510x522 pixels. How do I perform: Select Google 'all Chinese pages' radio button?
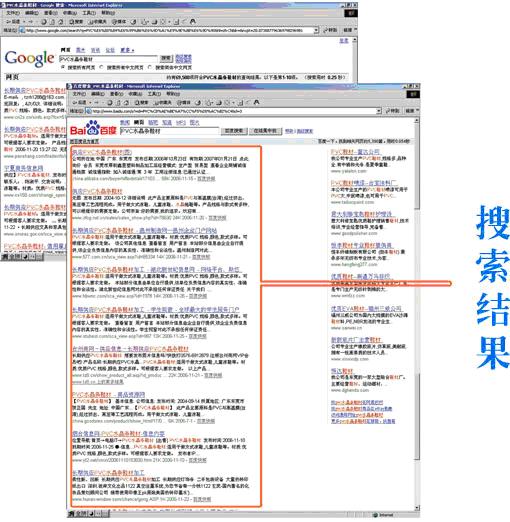pyautogui.click(x=102, y=67)
